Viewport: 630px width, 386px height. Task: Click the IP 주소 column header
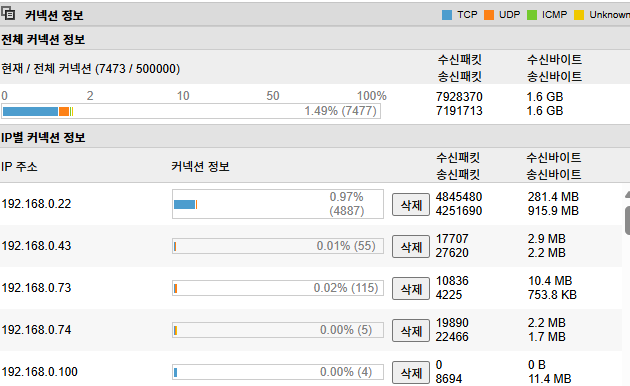click(x=19, y=166)
